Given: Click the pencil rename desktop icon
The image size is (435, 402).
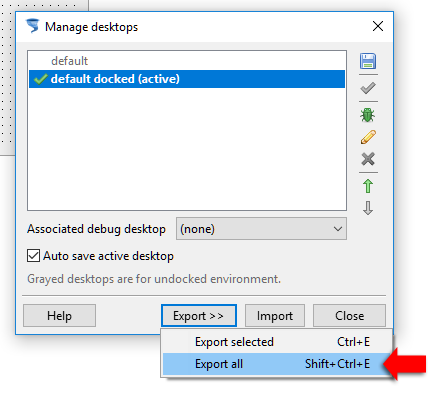Looking at the screenshot, I should [368, 137].
